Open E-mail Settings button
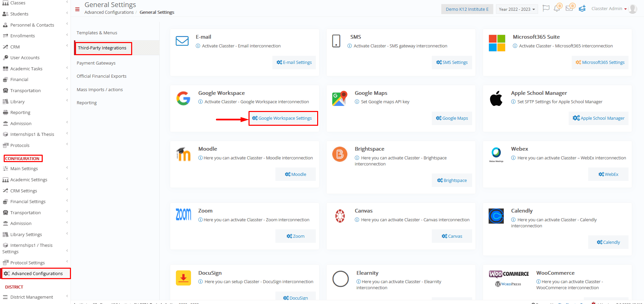Screen dimensions: 644x304 (294, 63)
